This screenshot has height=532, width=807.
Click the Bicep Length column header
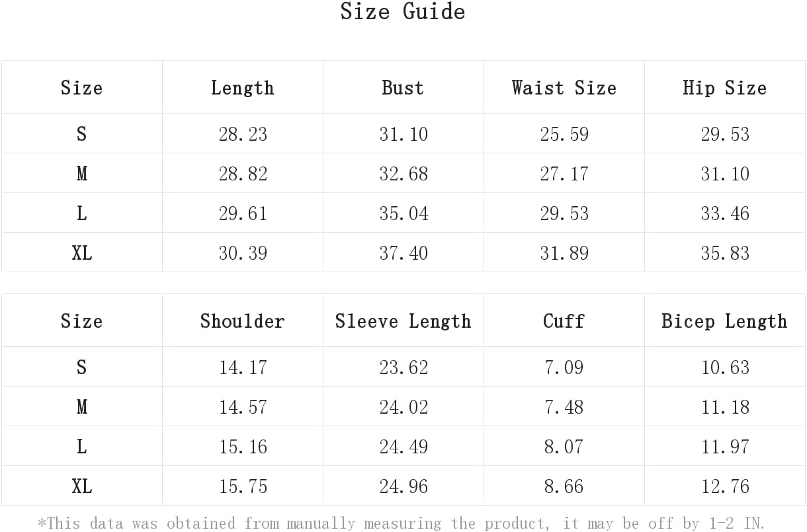(724, 321)
